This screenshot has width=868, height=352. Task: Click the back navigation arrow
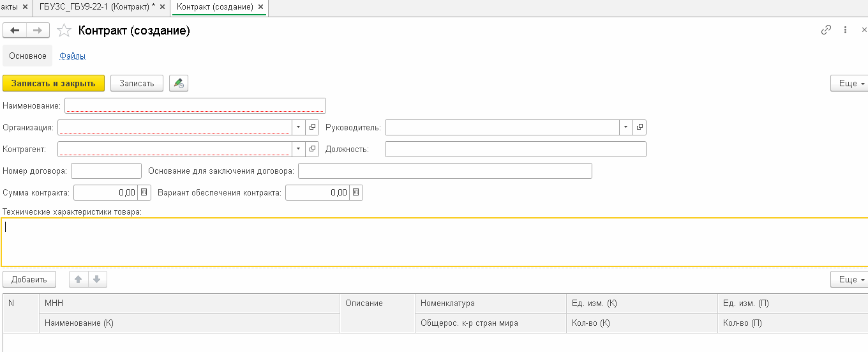pyautogui.click(x=15, y=31)
